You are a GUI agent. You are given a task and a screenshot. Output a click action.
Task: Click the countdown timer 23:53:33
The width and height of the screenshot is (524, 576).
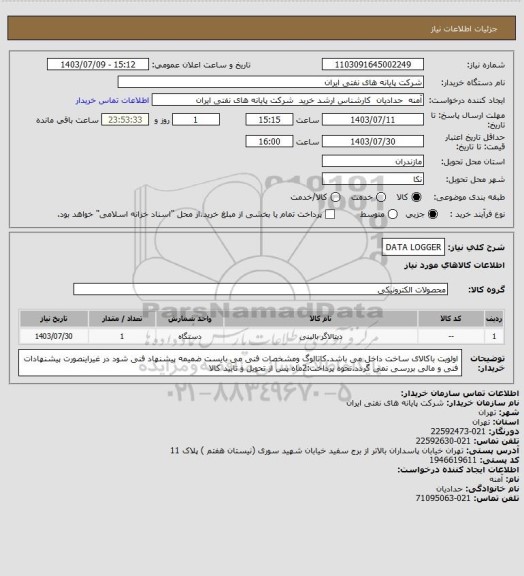tap(125, 120)
